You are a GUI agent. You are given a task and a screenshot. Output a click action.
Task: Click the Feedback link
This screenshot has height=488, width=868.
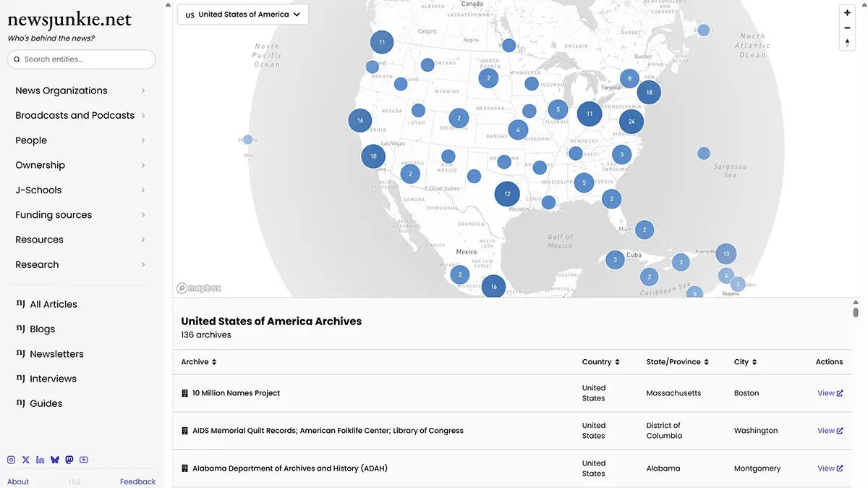(137, 481)
